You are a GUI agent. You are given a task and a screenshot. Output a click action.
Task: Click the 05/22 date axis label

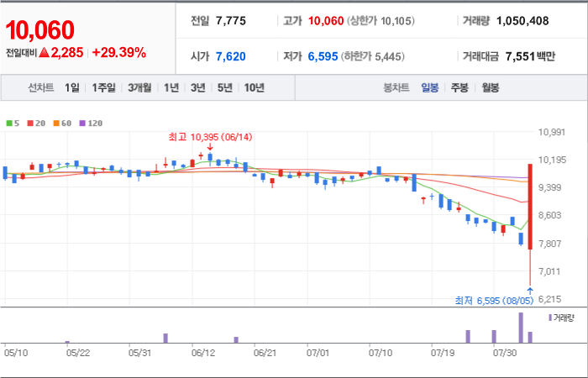click(x=77, y=354)
